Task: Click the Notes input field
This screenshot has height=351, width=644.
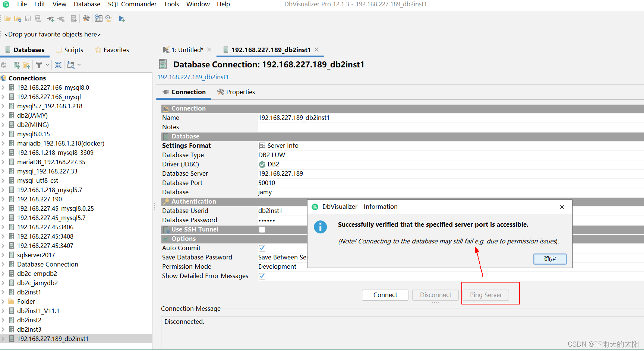Action: coord(451,127)
